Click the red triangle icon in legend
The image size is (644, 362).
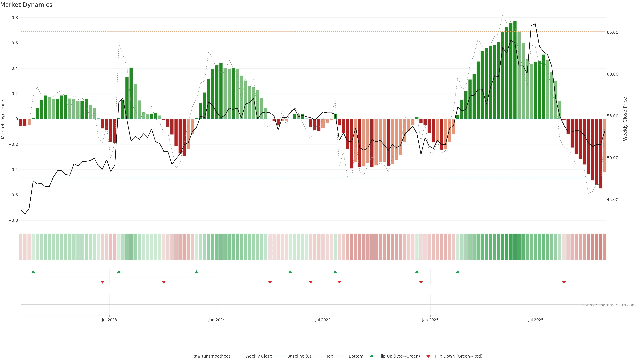(x=428, y=356)
